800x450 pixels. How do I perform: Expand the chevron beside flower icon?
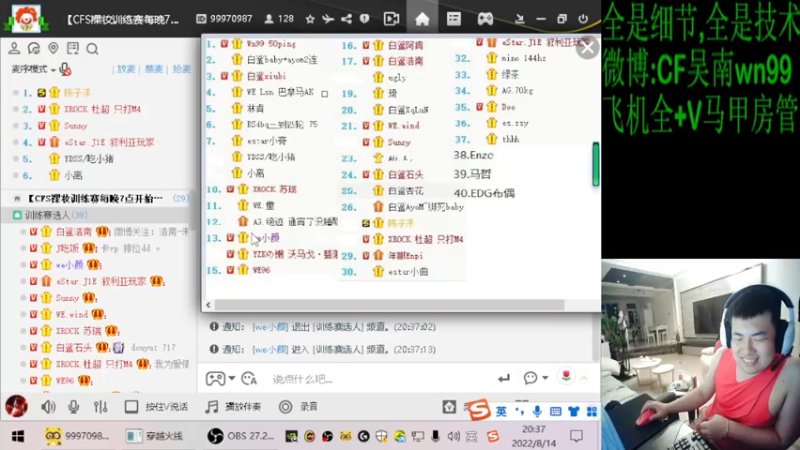584,378
